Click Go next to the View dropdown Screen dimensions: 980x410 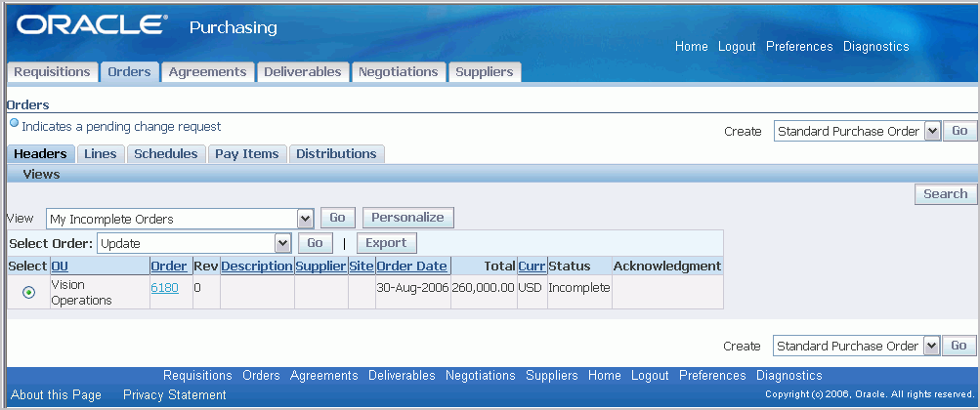tap(337, 218)
